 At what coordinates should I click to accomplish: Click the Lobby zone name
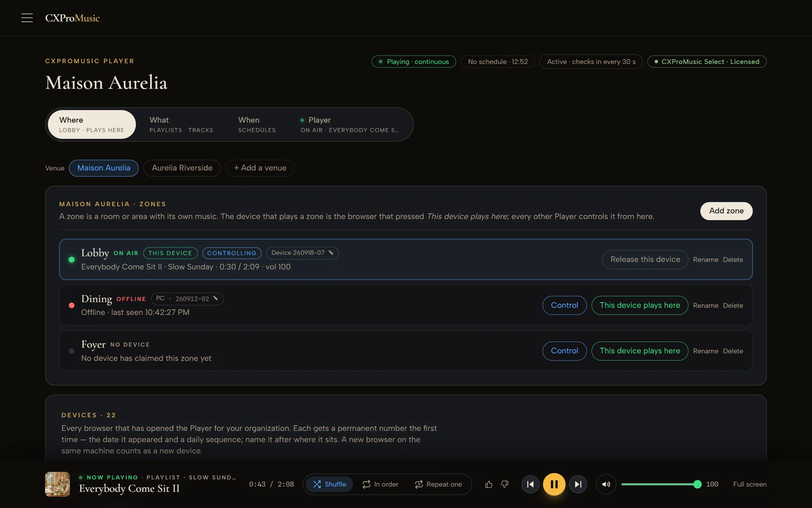(95, 252)
